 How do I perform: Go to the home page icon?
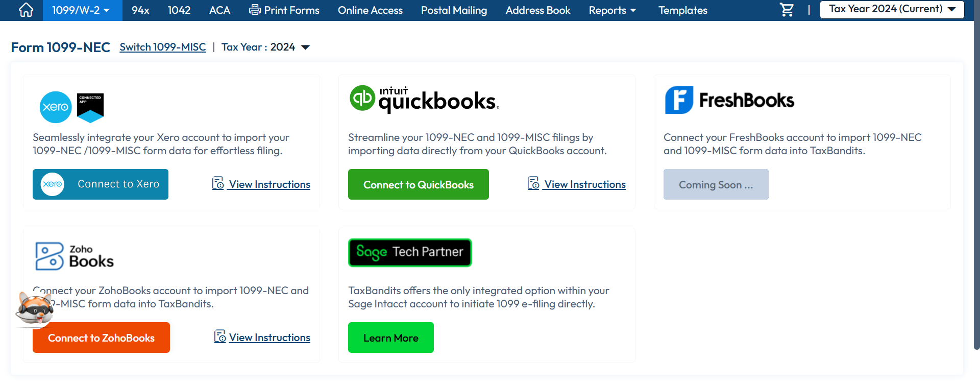(26, 10)
